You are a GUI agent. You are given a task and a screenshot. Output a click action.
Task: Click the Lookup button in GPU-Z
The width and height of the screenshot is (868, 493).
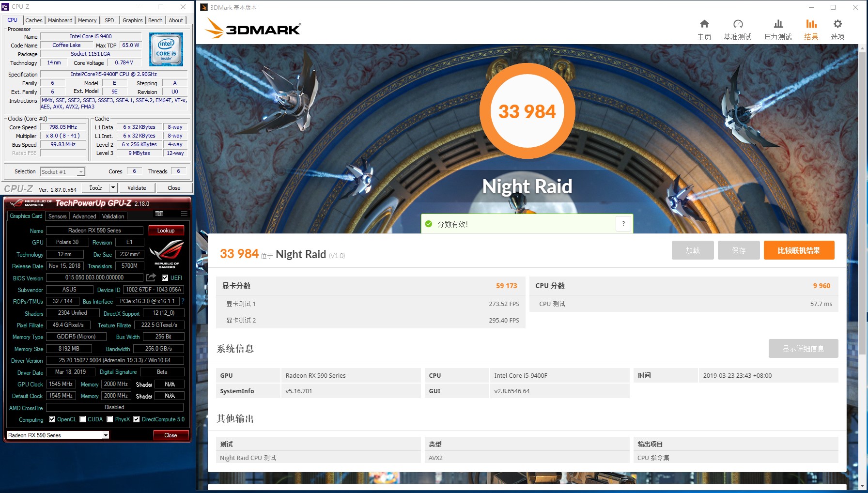coord(166,231)
